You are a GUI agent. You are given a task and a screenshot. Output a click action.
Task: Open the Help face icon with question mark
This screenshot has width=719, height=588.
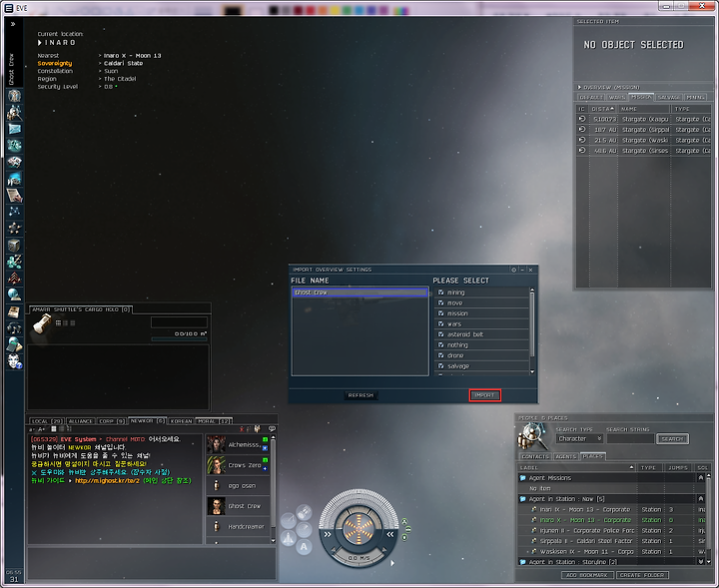[x=15, y=361]
